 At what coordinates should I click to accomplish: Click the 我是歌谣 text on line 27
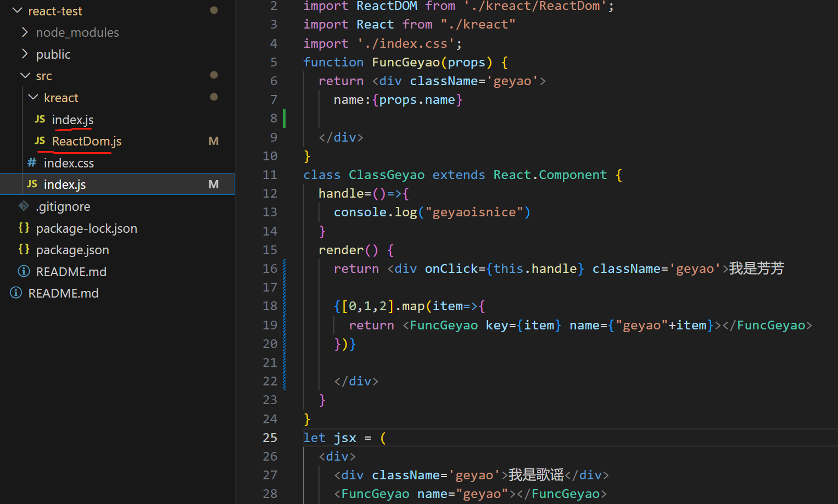point(536,474)
